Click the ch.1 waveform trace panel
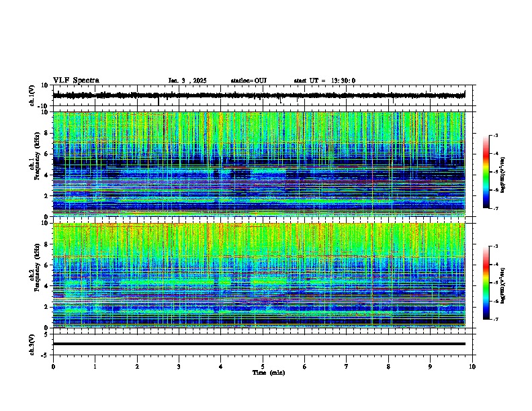Screen dimensions: 532x411 point(264,95)
